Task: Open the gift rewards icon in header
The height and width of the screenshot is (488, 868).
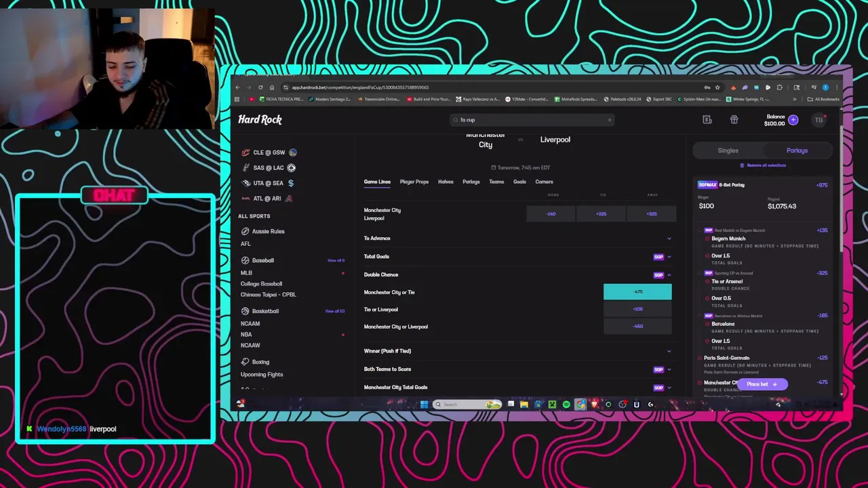Action: 734,120
